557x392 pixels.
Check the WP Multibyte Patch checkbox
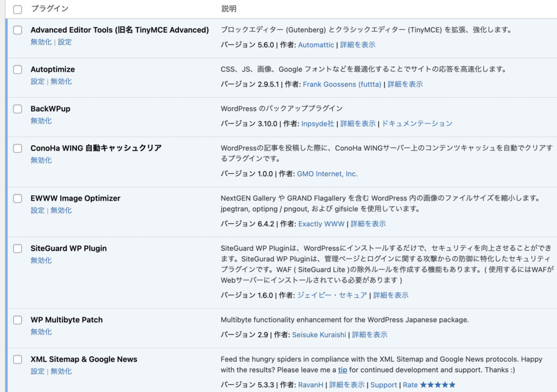(17, 320)
